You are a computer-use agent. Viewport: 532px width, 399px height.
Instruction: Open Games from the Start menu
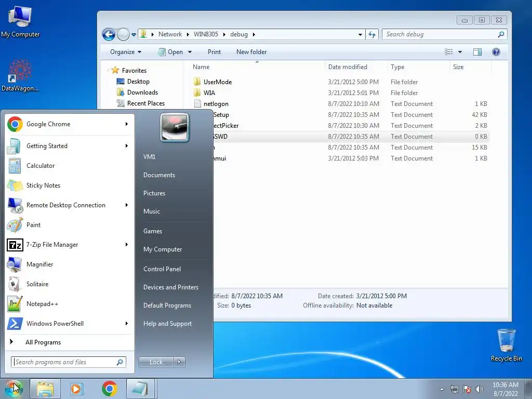(x=153, y=231)
